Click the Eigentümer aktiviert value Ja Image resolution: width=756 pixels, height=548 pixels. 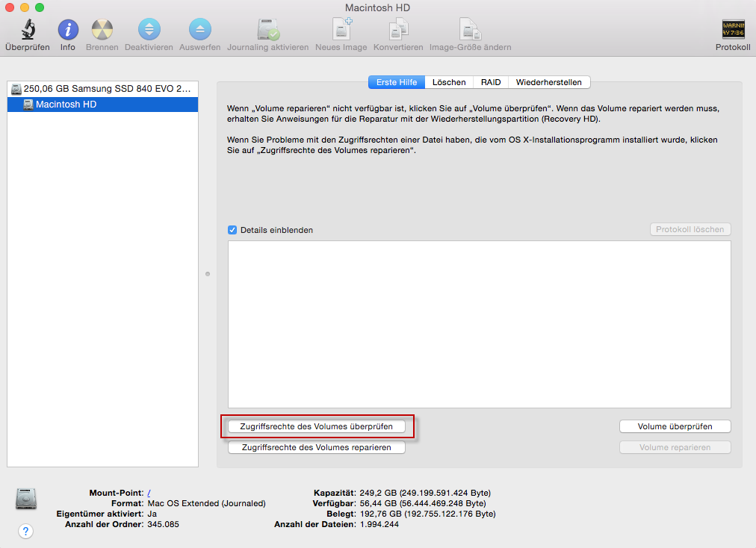[x=152, y=514]
